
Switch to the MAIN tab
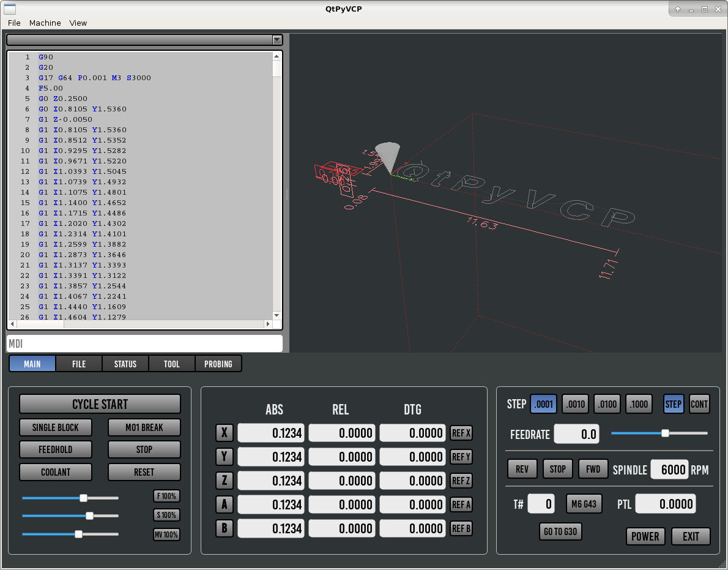point(32,364)
